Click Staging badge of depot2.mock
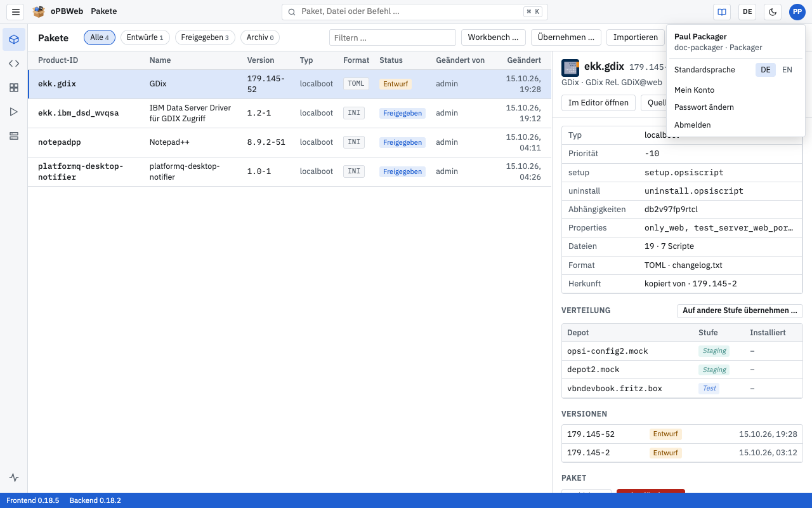 click(714, 370)
